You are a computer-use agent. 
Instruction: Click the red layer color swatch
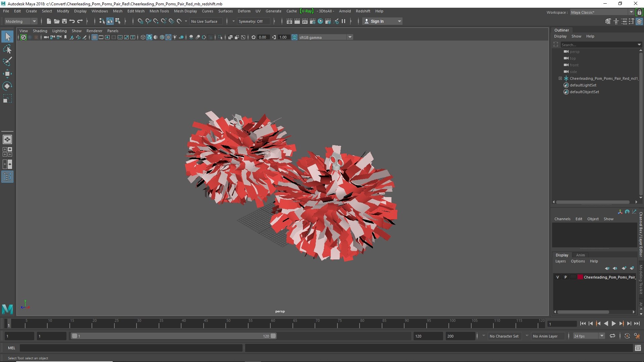580,277
